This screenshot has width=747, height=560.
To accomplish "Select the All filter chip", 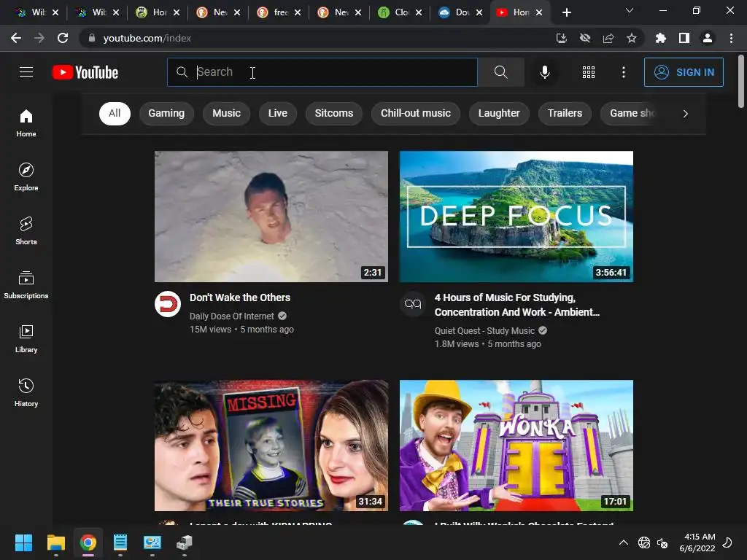I will tap(115, 113).
